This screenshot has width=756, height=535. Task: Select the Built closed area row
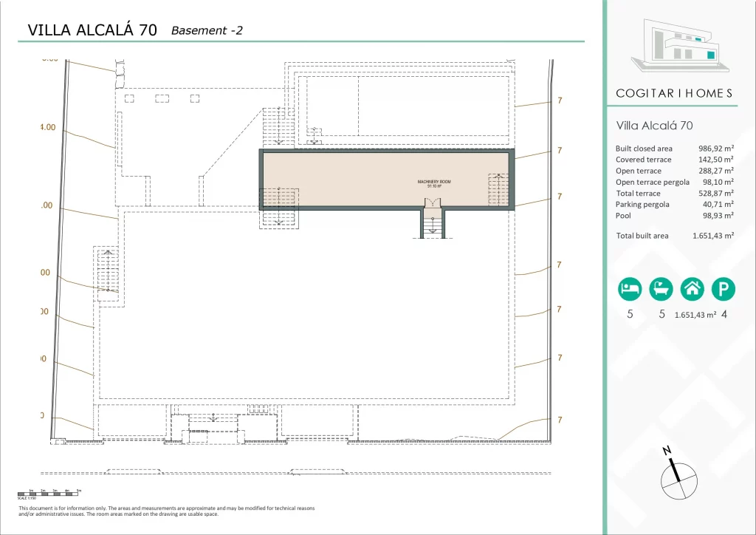674,149
